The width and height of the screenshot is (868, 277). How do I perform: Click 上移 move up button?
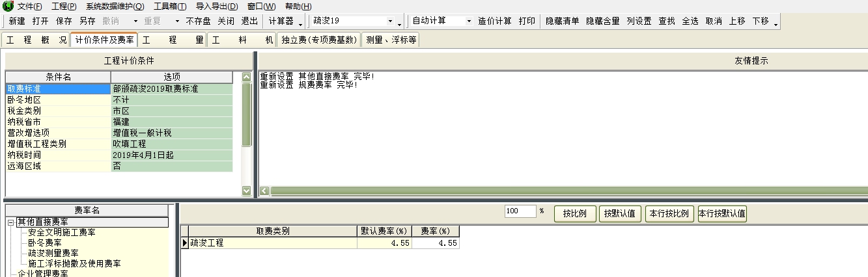pyautogui.click(x=737, y=21)
